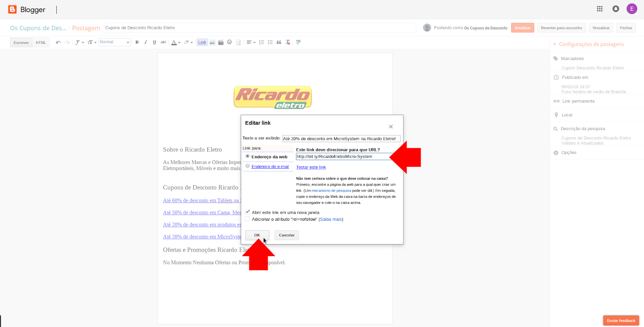Click Até 20% de desconto em produtos link
The width and height of the screenshot is (644, 327).
coord(202,225)
